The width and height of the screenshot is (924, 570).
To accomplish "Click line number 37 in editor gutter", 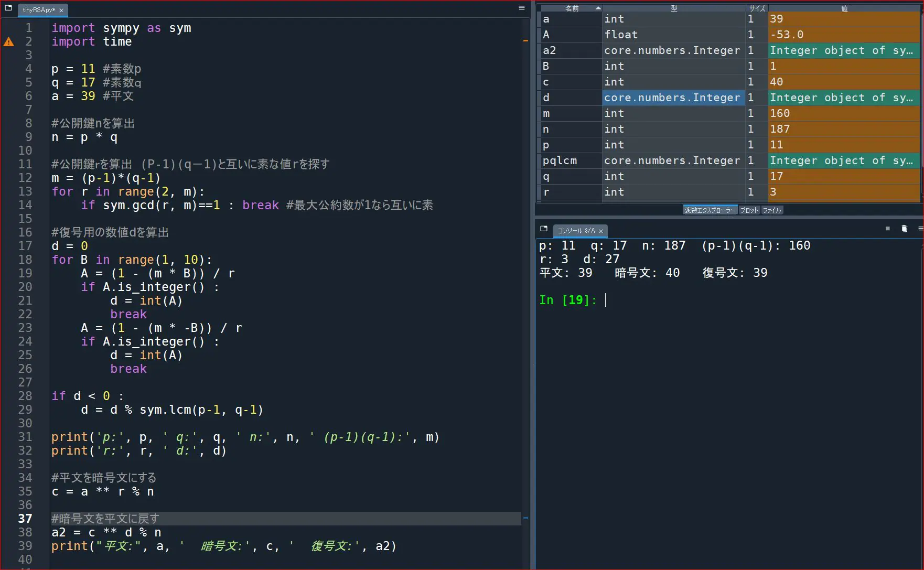I will click(x=25, y=519).
